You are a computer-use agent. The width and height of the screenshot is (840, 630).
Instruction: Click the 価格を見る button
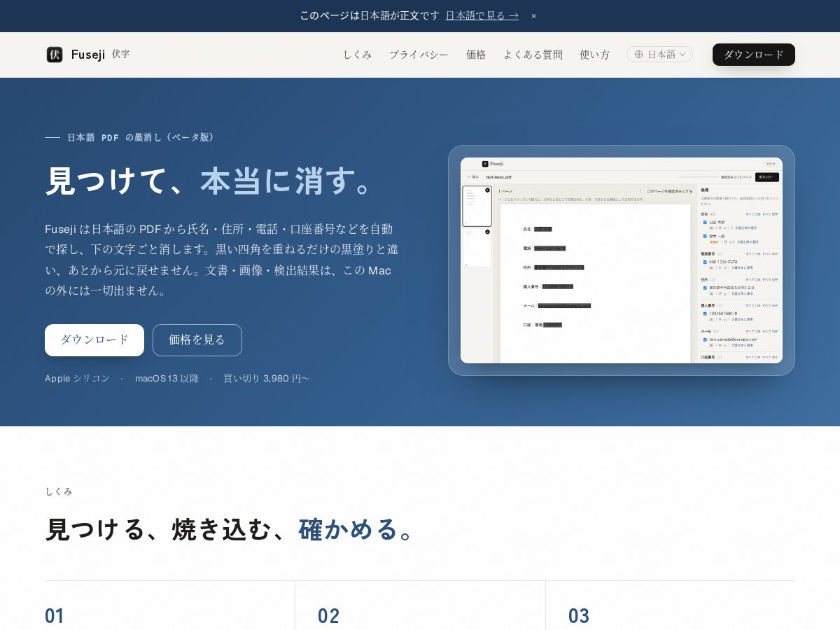(x=197, y=340)
